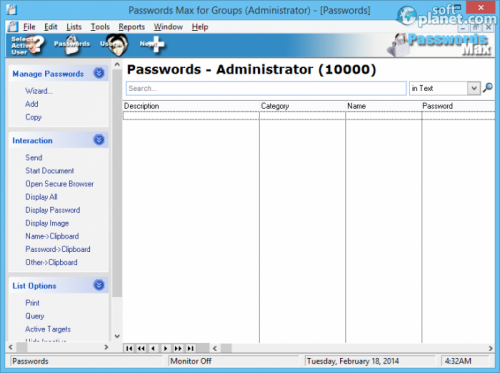Click the Display Image link
The width and height of the screenshot is (500, 373).
point(47,223)
